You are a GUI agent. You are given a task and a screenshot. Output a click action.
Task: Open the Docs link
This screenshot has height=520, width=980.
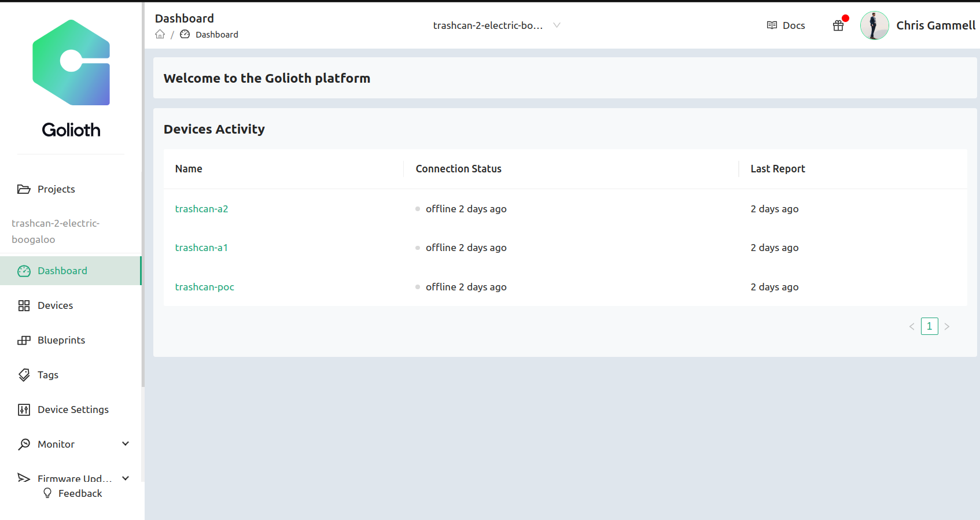coord(786,25)
